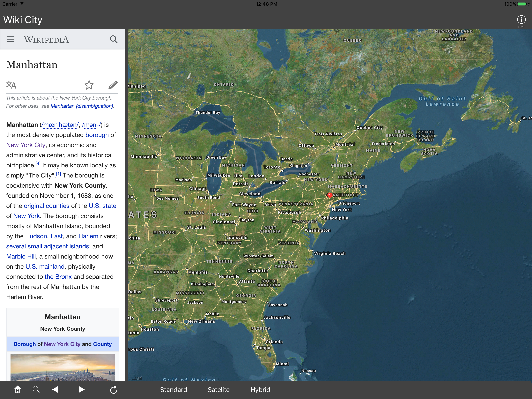532x399 pixels.
Task: Tap the Manhattan skyline thumbnail image
Action: click(x=63, y=367)
